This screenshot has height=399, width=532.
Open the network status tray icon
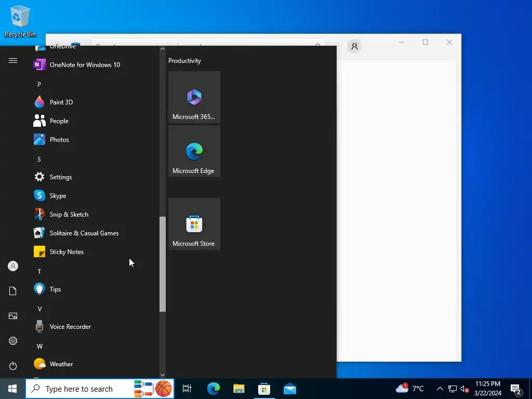click(x=453, y=389)
